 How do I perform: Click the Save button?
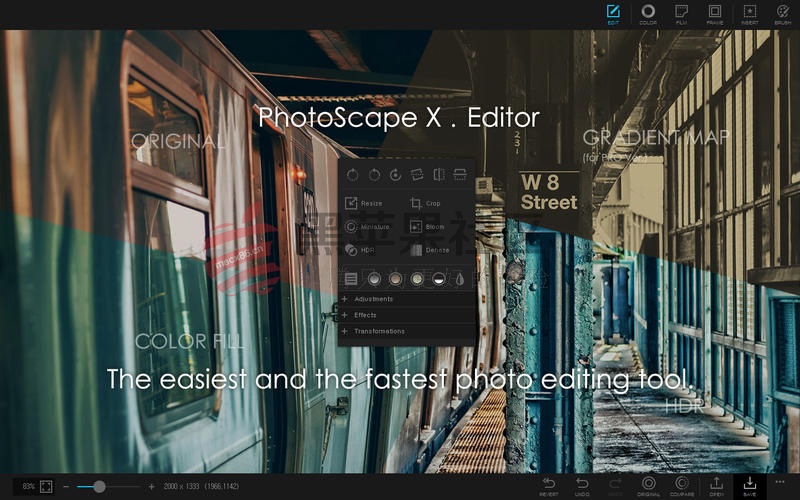tap(749, 487)
